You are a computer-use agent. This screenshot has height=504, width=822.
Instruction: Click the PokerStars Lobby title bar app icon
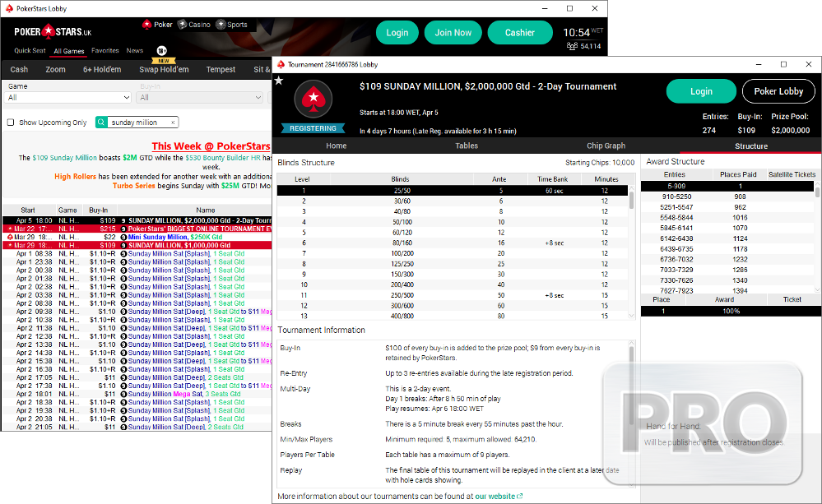pos(9,8)
